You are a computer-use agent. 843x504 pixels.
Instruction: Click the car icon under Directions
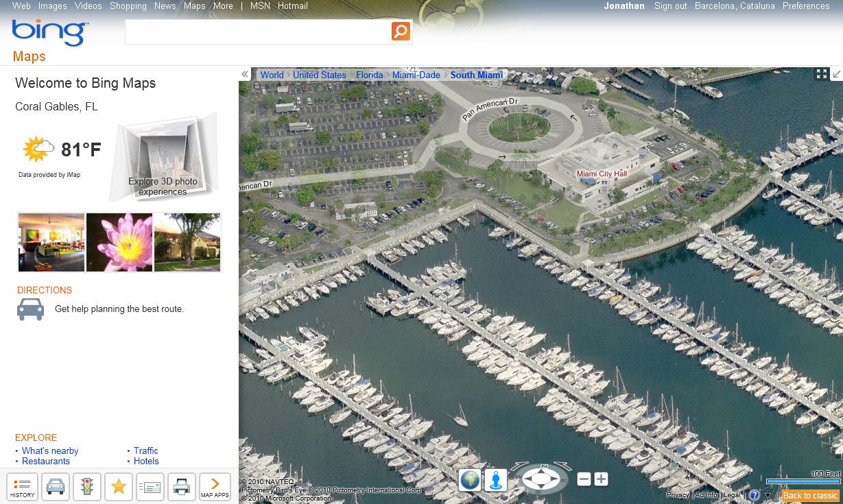[x=30, y=309]
